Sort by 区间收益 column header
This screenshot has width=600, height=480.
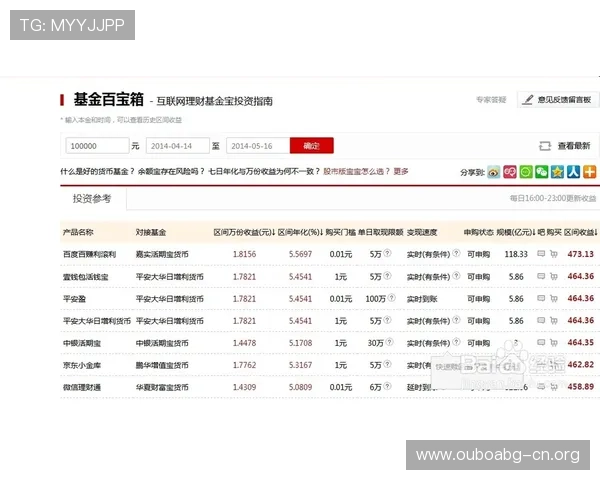coord(581,232)
